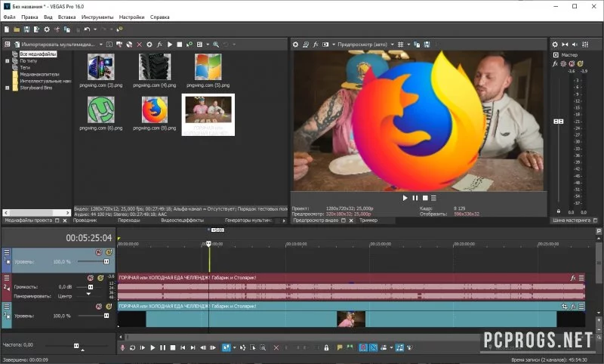Open the 'Вставка' menu
Screen dimensions: 604x364
coord(66,17)
